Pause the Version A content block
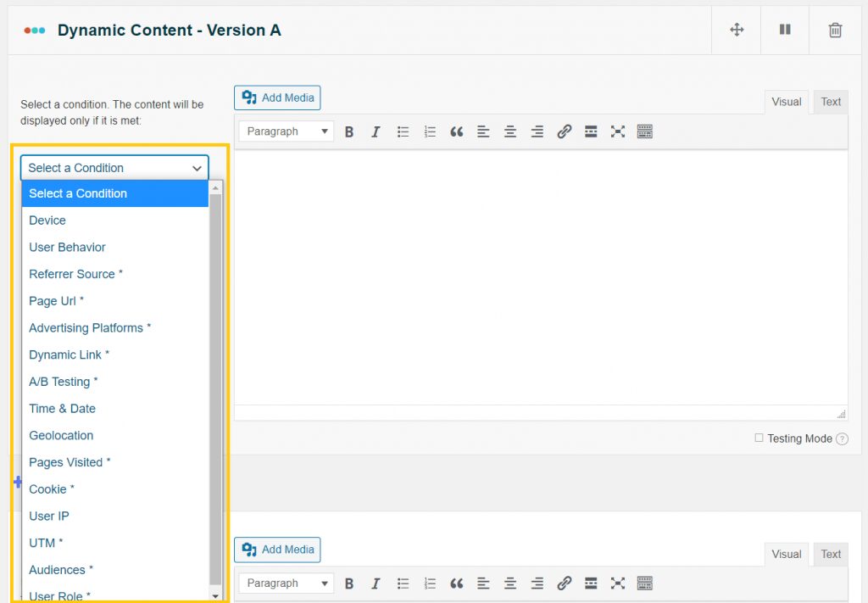Viewport: 868px width, 603px height. 785,30
